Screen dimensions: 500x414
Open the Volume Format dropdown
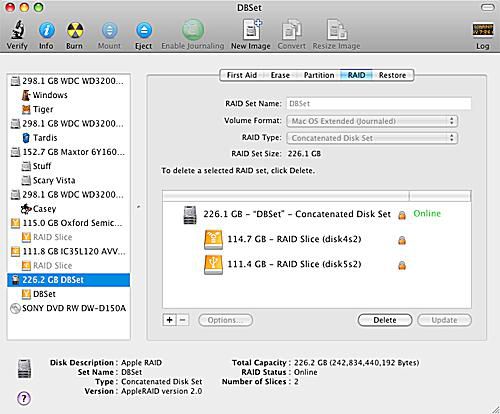click(372, 121)
